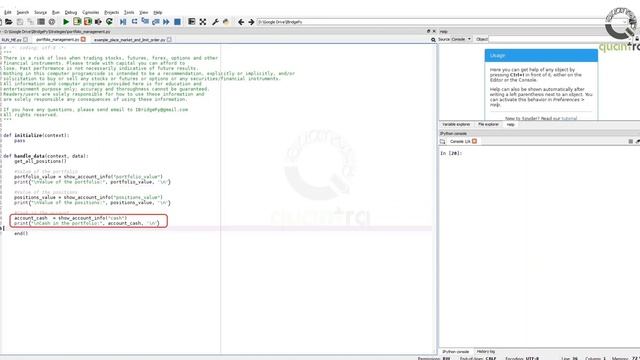This screenshot has width=640, height=360.
Task: Click the debugger step-return icon
Action: tap(156, 22)
